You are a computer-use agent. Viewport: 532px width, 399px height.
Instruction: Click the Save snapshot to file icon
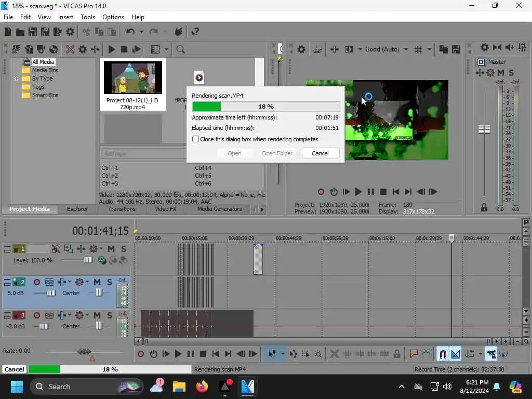456,49
